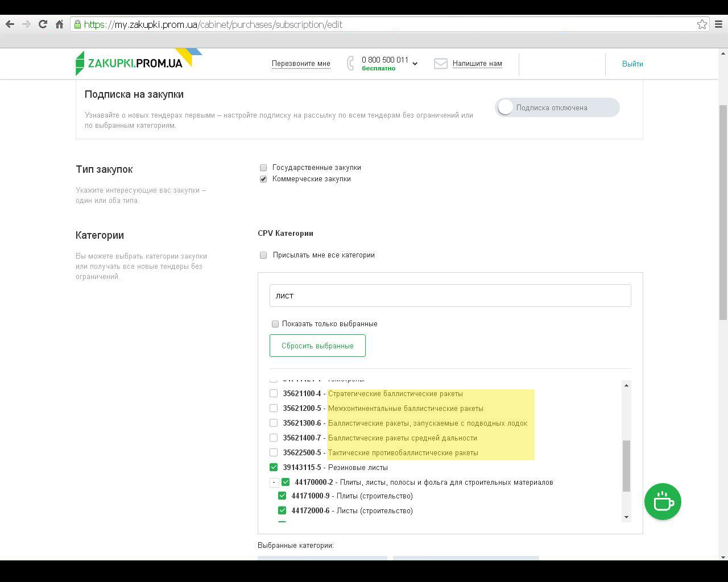The height and width of the screenshot is (582, 728).
Task: Check Государственные закупки checkbox
Action: click(x=263, y=168)
